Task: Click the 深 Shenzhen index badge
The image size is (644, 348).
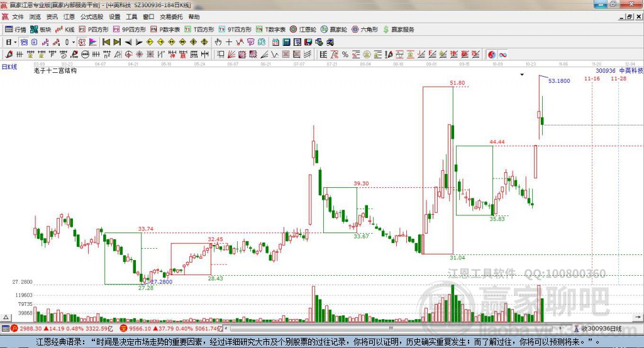Action: pos(124,329)
